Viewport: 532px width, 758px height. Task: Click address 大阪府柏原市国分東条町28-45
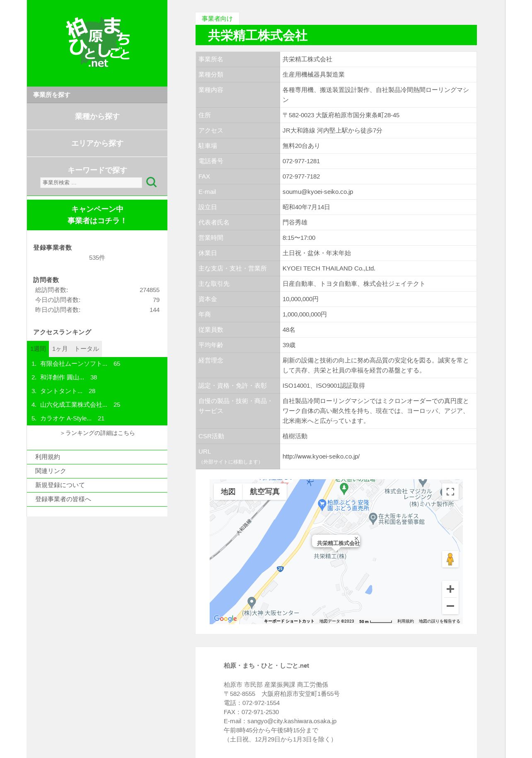click(358, 115)
